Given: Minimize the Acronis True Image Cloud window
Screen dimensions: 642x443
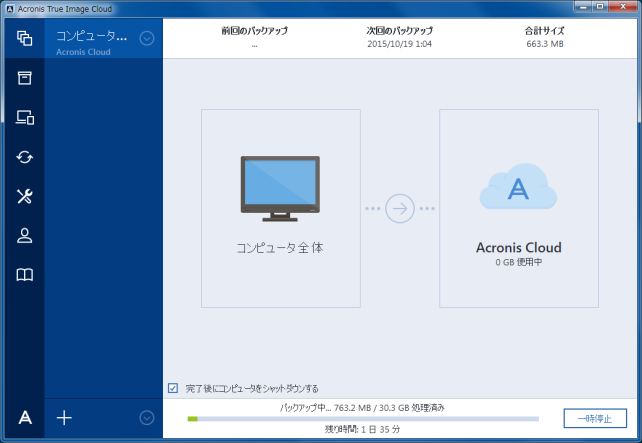Looking at the screenshot, I should click(583, 7).
